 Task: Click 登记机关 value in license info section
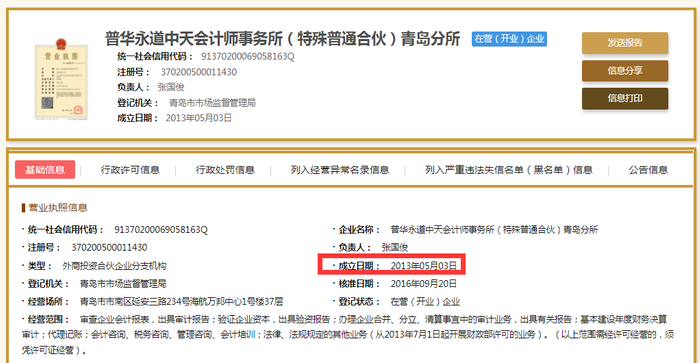pos(123,284)
